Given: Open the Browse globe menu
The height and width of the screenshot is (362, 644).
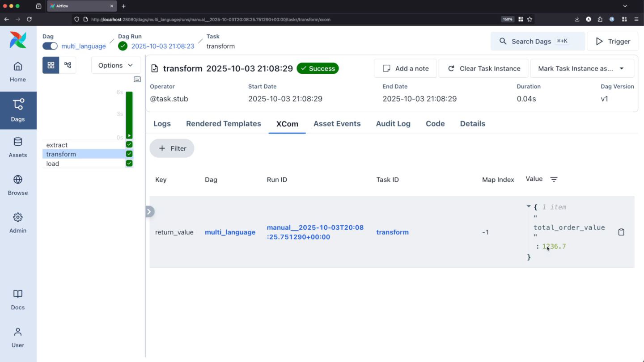Looking at the screenshot, I should tap(18, 185).
